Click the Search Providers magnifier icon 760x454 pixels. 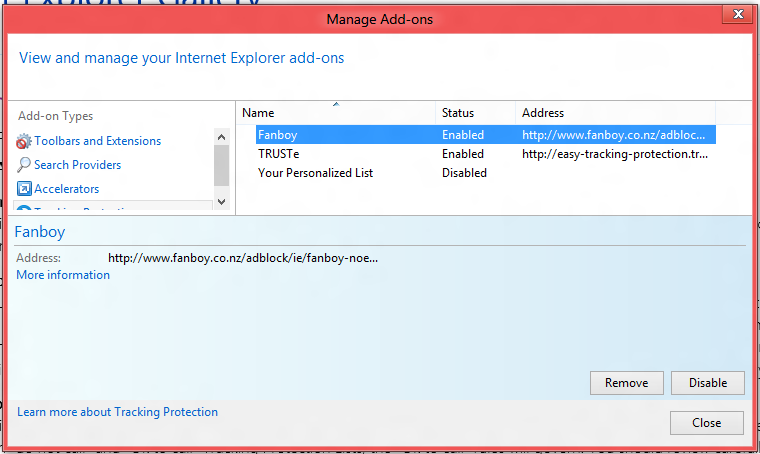(x=23, y=165)
